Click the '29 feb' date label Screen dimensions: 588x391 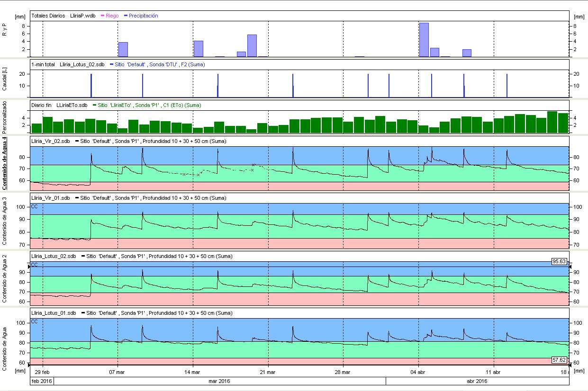tap(43, 372)
